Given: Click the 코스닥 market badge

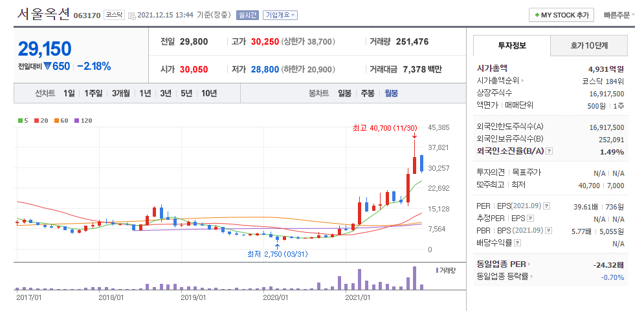Looking at the screenshot, I should 113,15.
